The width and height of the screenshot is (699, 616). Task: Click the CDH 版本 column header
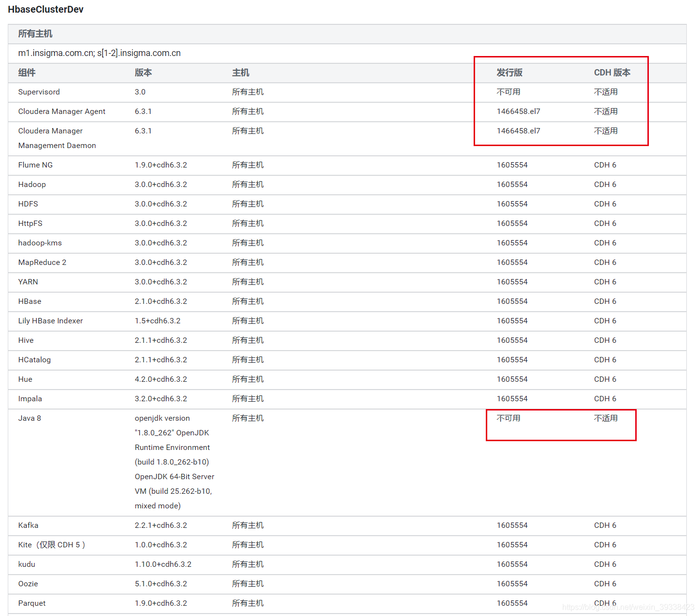click(x=612, y=73)
